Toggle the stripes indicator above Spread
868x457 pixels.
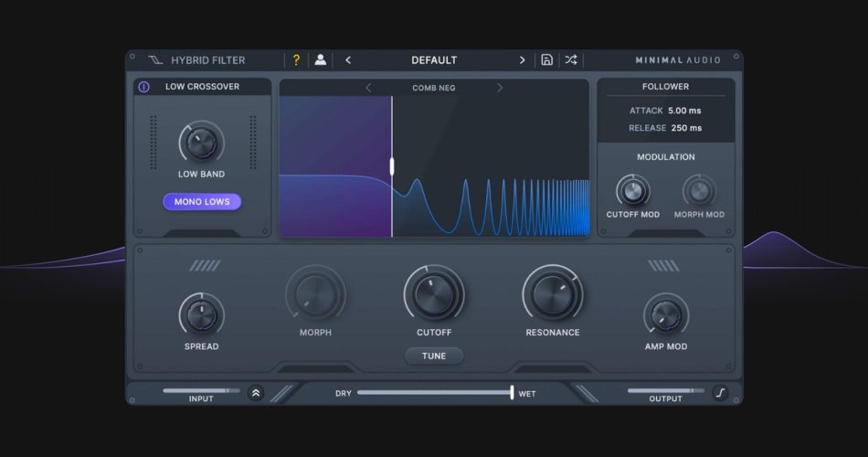205,266
